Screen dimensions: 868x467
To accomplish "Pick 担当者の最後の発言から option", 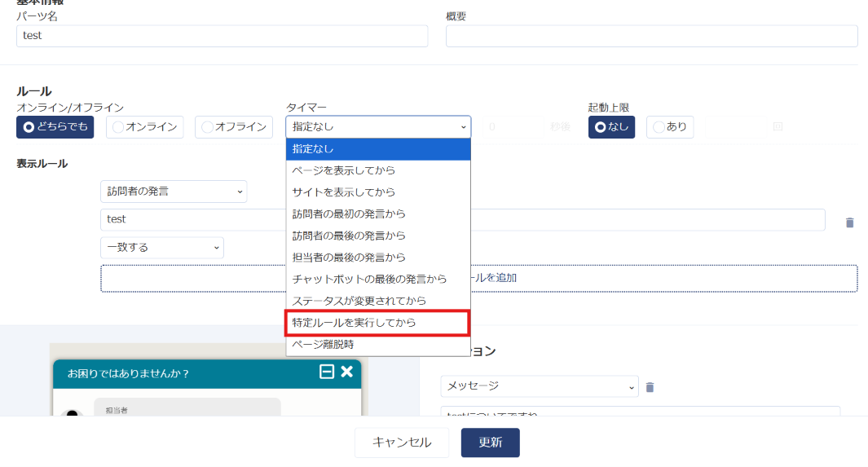I will (x=378, y=258).
